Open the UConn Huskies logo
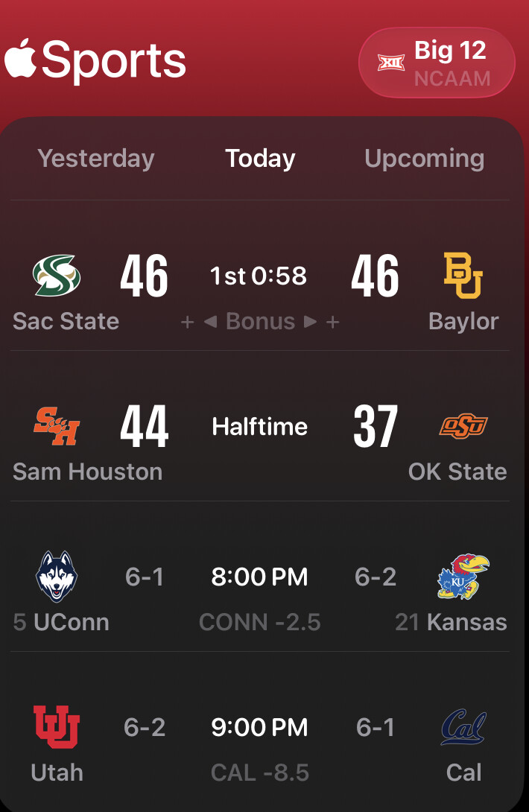Image resolution: width=529 pixels, height=812 pixels. tap(57, 577)
